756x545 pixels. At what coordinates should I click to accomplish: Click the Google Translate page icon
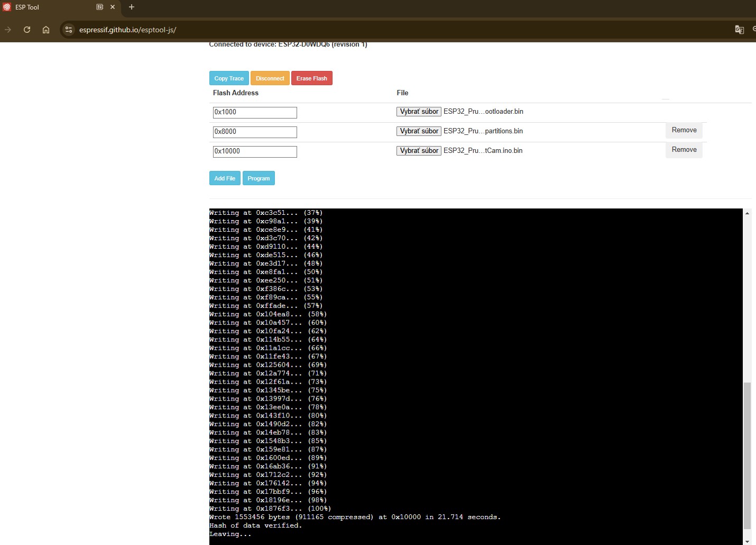(739, 30)
